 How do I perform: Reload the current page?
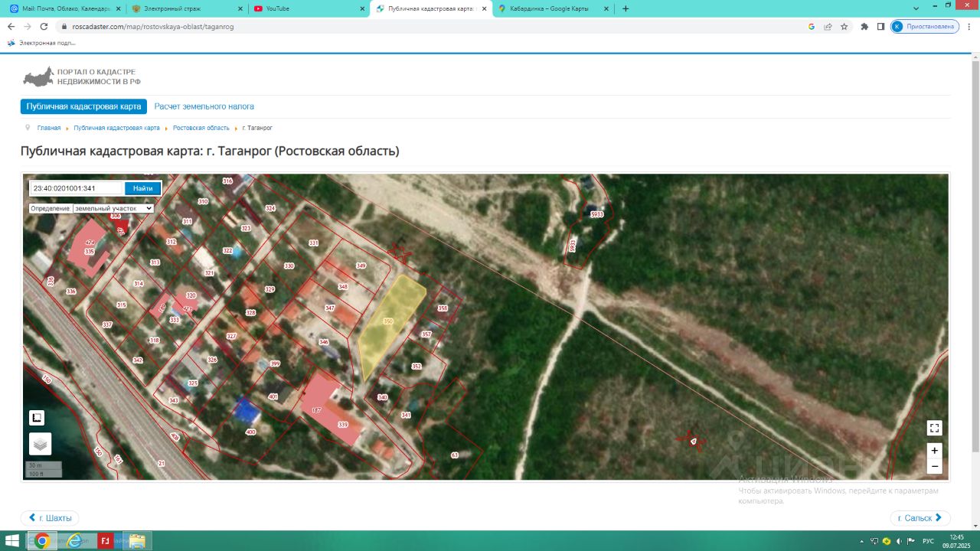44,26
